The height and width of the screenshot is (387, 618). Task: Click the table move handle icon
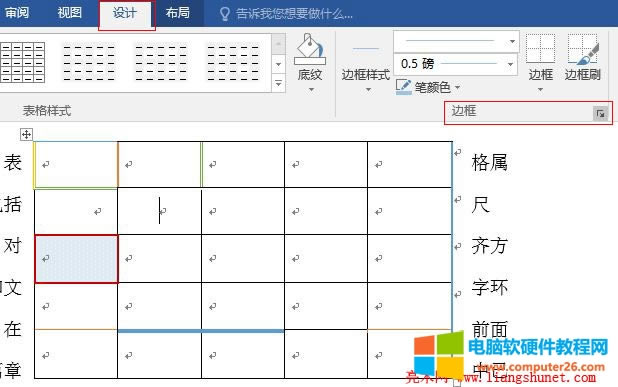pyautogui.click(x=26, y=134)
